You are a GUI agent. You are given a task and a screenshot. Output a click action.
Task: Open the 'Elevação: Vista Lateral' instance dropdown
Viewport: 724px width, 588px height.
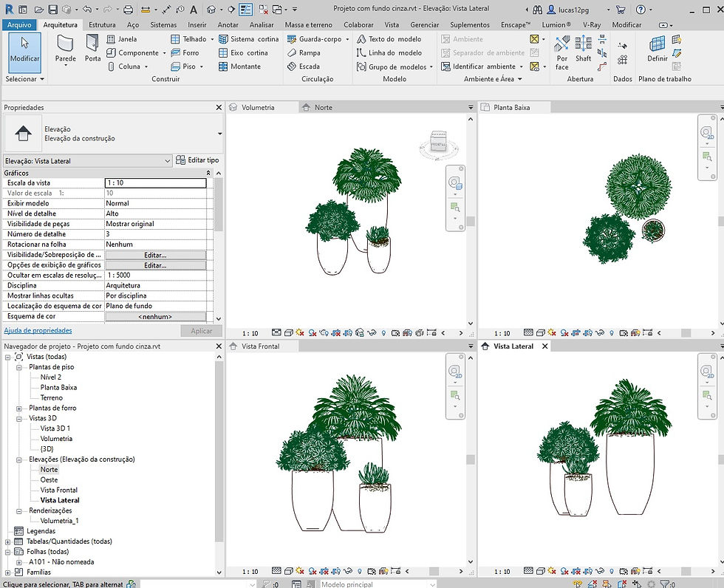click(x=88, y=161)
